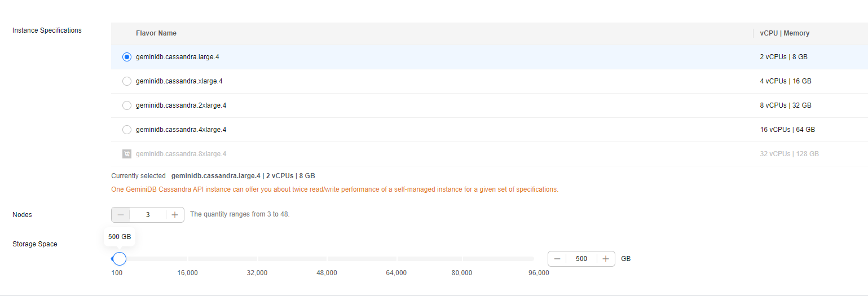Click the Storage Space label
868x296 pixels.
click(35, 244)
